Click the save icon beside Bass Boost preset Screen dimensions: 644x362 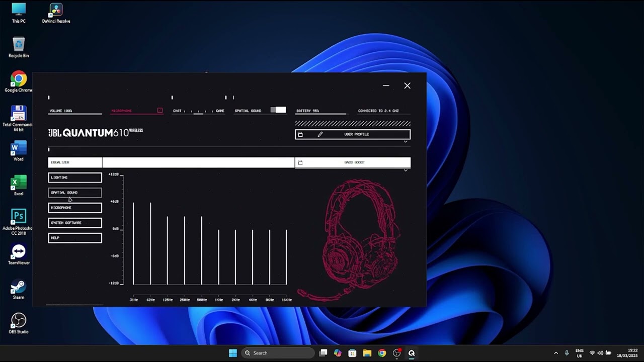[x=300, y=162]
